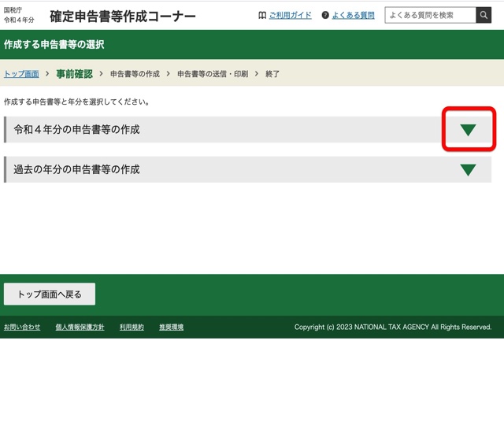Select the 終了 breadcrumb step

pos(272,74)
